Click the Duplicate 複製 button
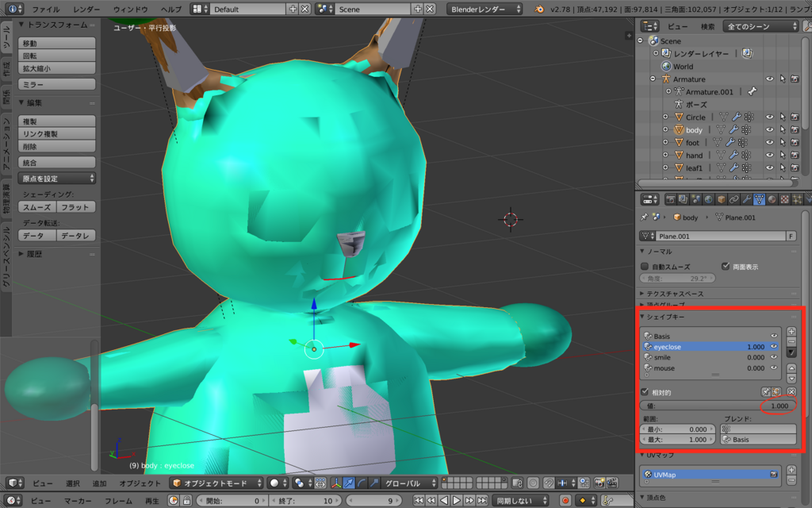 [57, 121]
